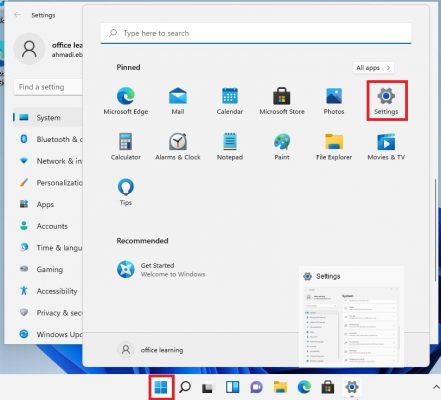Launch the Calculator app
The height and width of the screenshot is (400, 441).
[x=126, y=146]
